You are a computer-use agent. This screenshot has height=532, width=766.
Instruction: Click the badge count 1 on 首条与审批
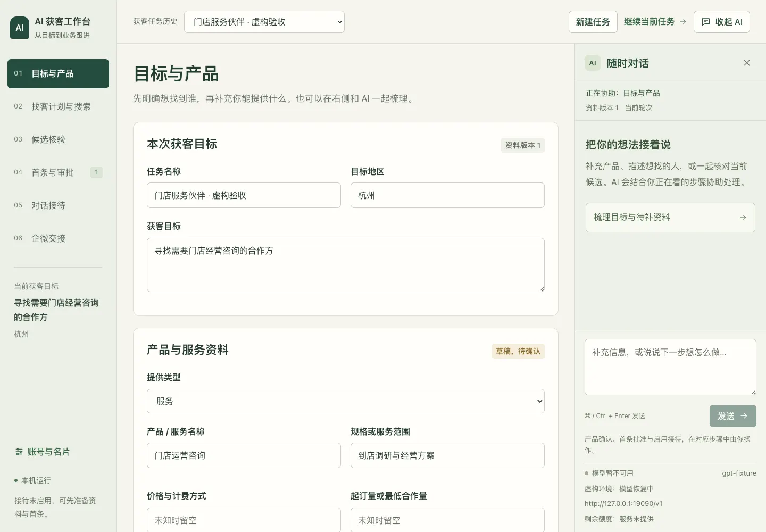(96, 172)
